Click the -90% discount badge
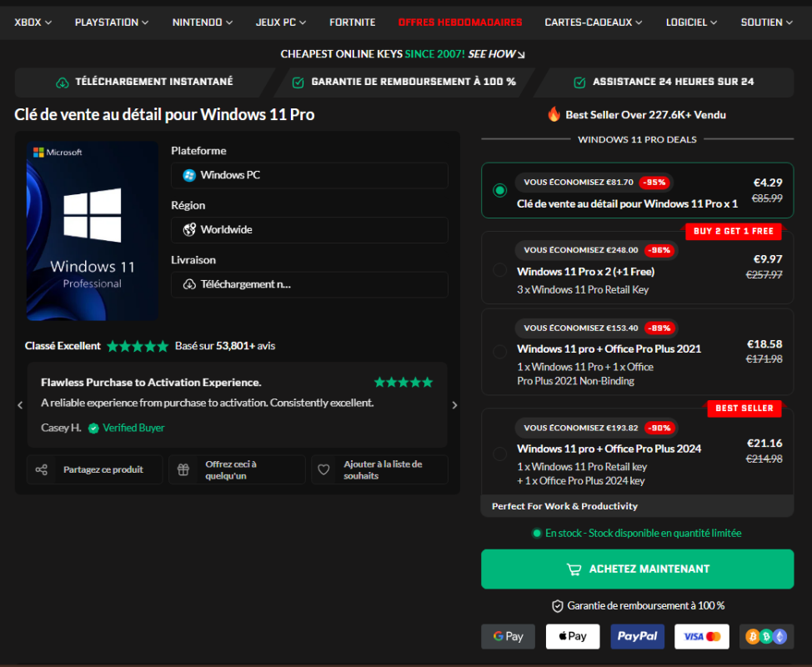This screenshot has width=812, height=667. pos(659,428)
